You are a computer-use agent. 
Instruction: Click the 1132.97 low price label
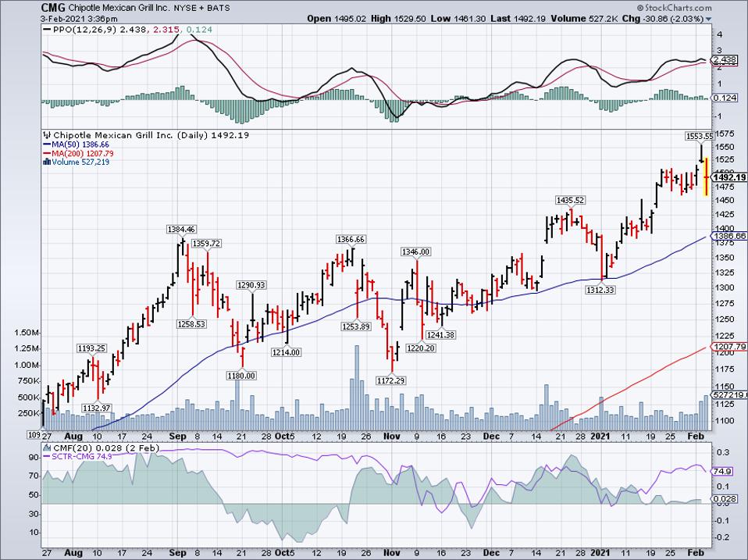click(97, 408)
